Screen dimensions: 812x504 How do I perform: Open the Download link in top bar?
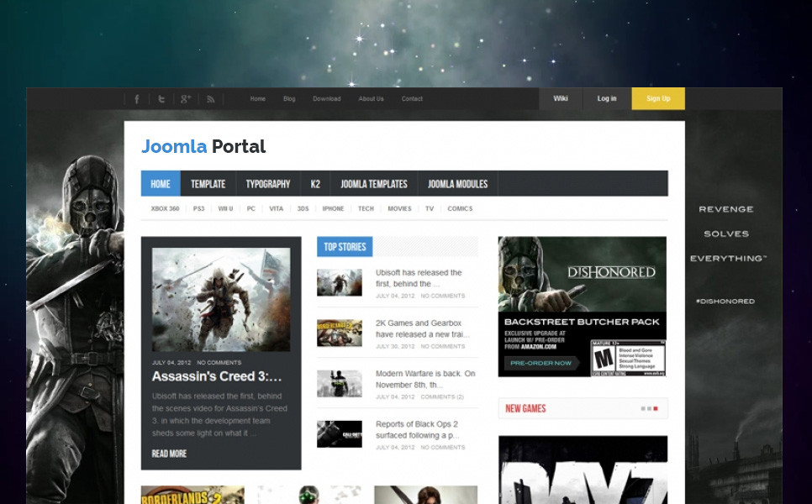pos(327,99)
